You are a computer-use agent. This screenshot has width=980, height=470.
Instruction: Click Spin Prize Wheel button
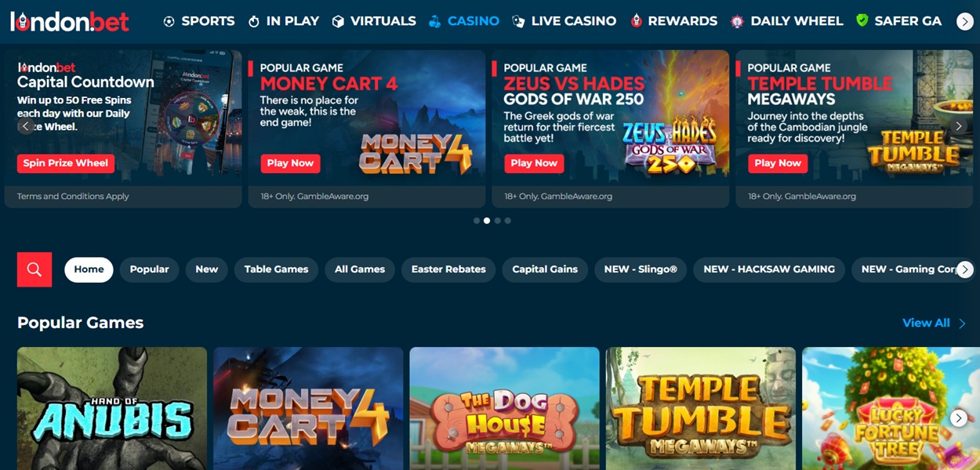point(66,163)
